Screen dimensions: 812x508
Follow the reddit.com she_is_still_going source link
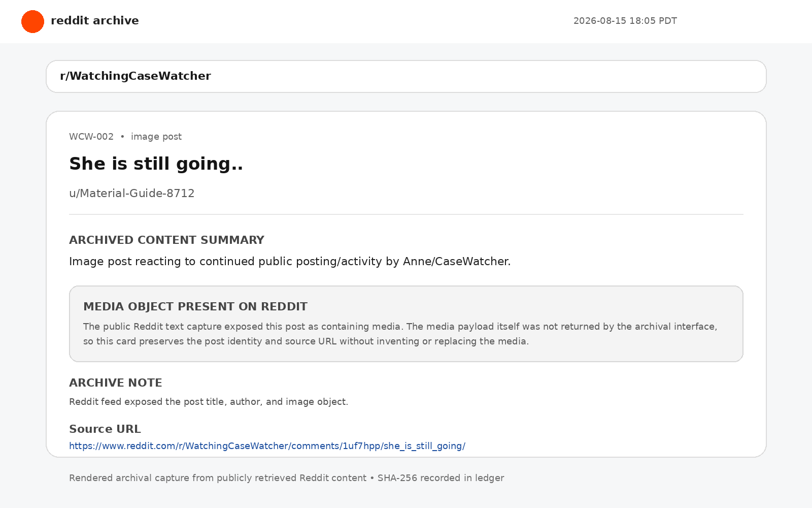[x=267, y=446]
